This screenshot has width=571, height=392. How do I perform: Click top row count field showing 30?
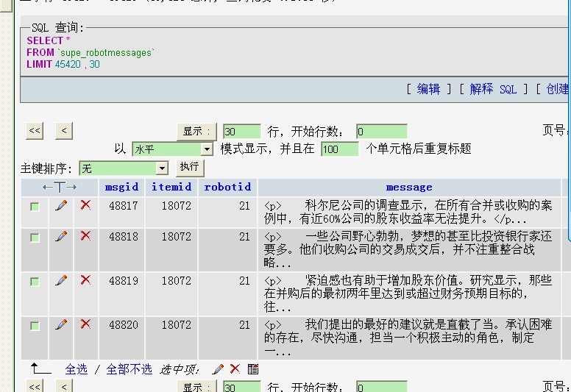(242, 132)
